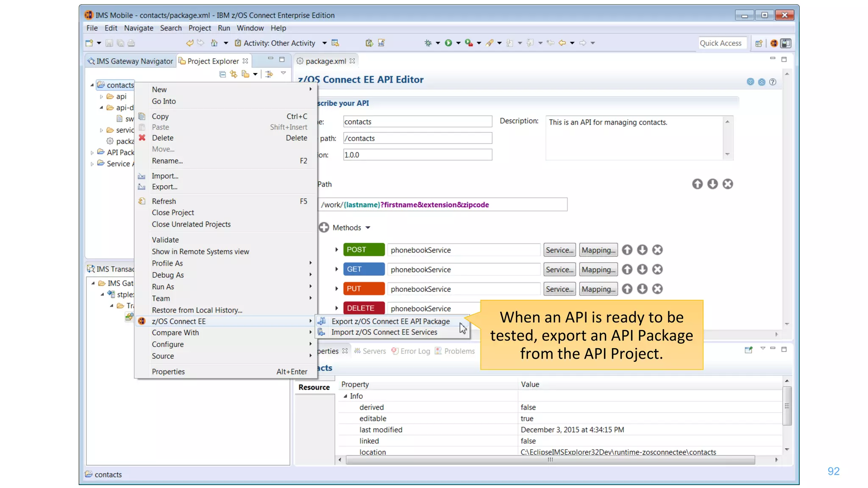Move the API path down with the arrow icon
Viewport: 868px width, 488px height.
pos(712,184)
